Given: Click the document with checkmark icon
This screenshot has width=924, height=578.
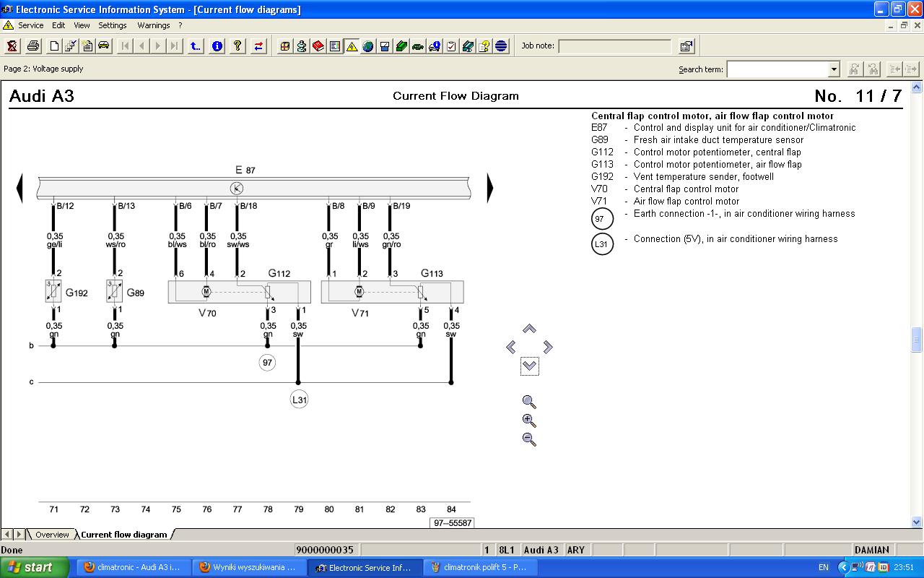Looking at the screenshot, I should click(x=71, y=46).
